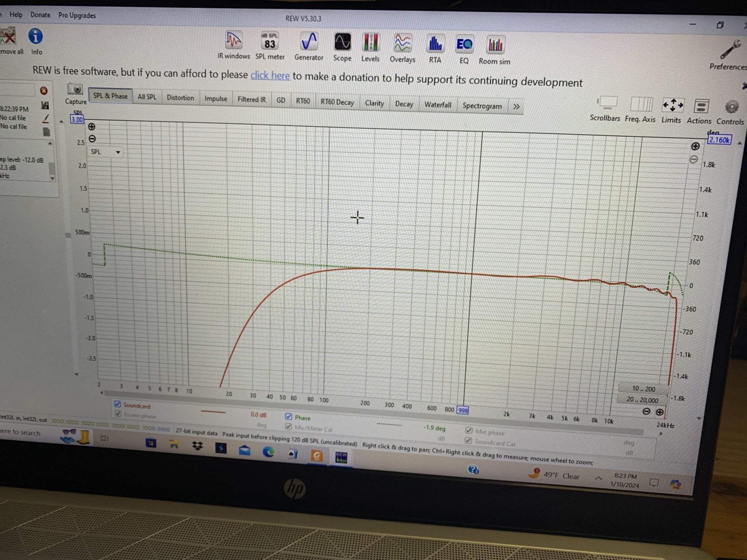
Task: Click the Info icon
Action: tap(36, 42)
